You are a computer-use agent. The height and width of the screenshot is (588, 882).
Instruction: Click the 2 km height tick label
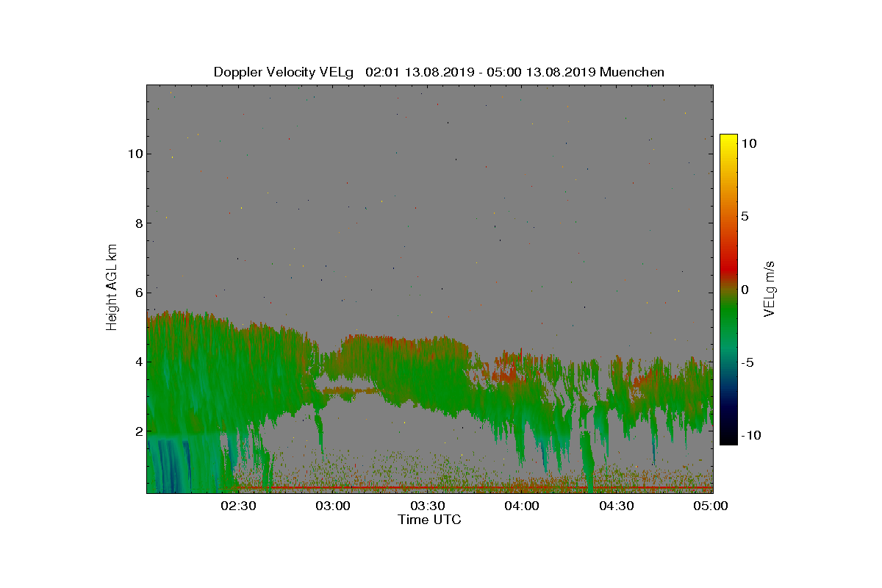tap(137, 431)
